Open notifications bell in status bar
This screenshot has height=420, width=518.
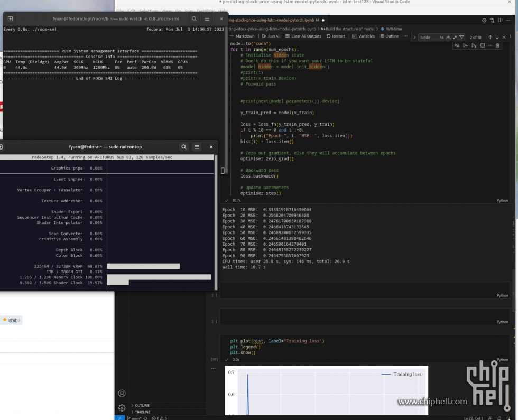tap(499, 418)
